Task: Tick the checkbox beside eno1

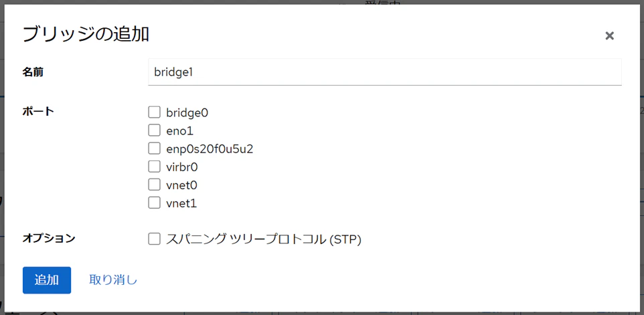Action: pos(154,130)
